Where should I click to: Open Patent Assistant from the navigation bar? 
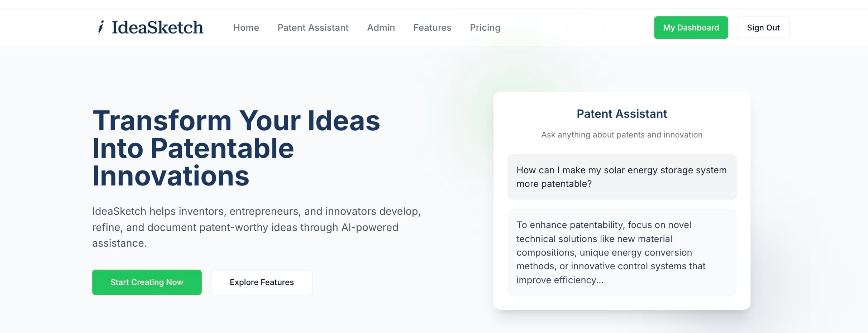(313, 28)
